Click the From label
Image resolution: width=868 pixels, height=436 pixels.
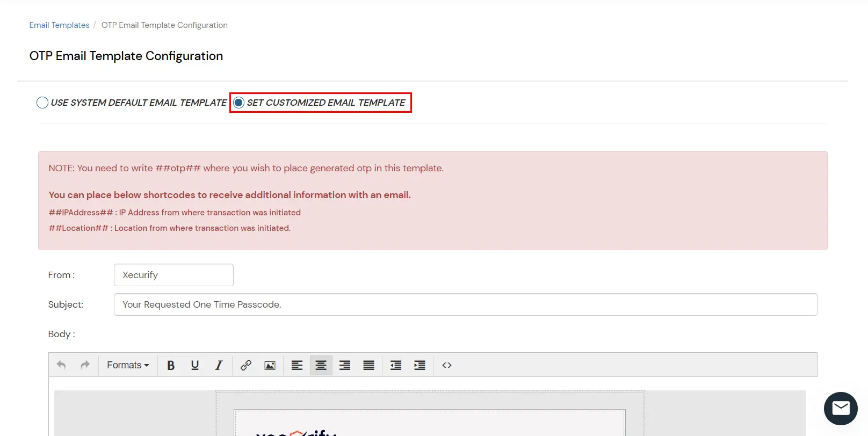61,275
